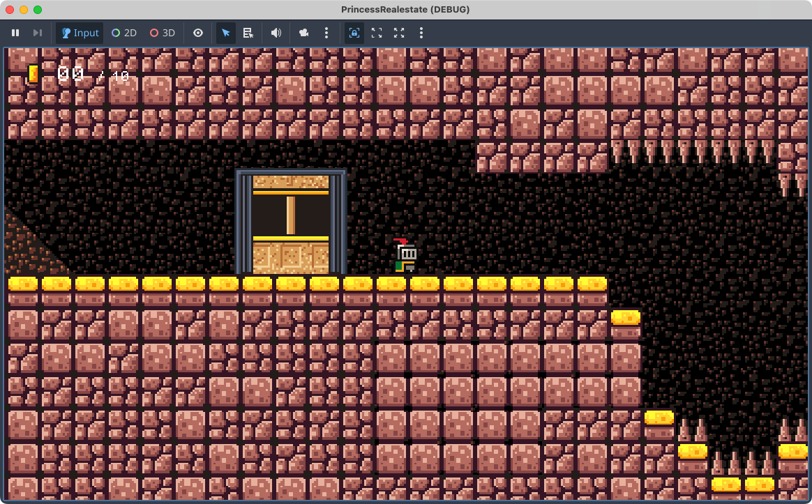Click the knight player character
Image resolution: width=812 pixels, height=504 pixels.
405,257
